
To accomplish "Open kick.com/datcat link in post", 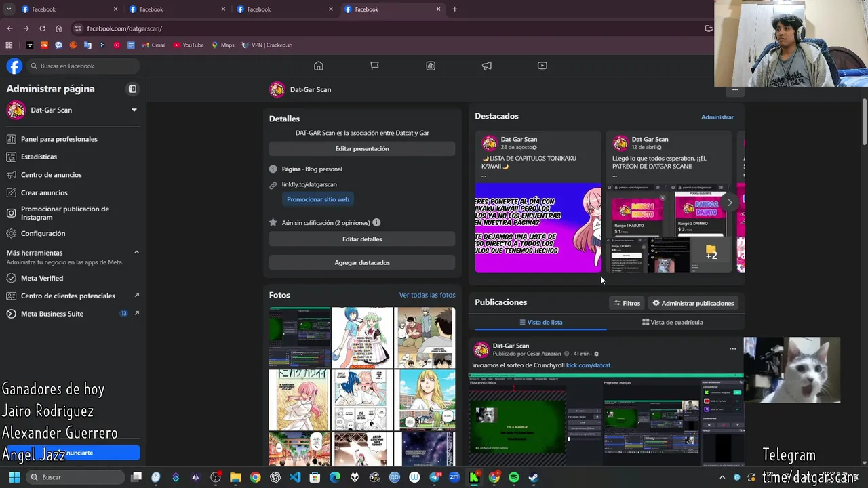I will point(588,365).
